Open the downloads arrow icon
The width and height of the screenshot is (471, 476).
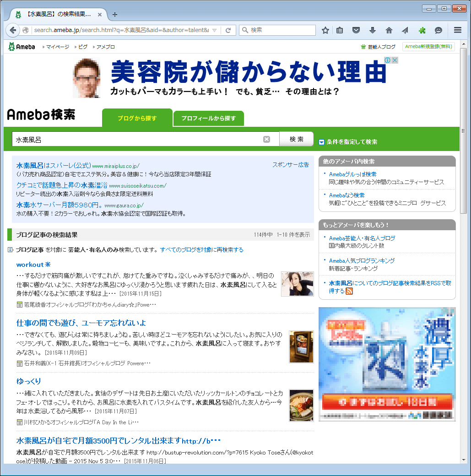tap(372, 30)
